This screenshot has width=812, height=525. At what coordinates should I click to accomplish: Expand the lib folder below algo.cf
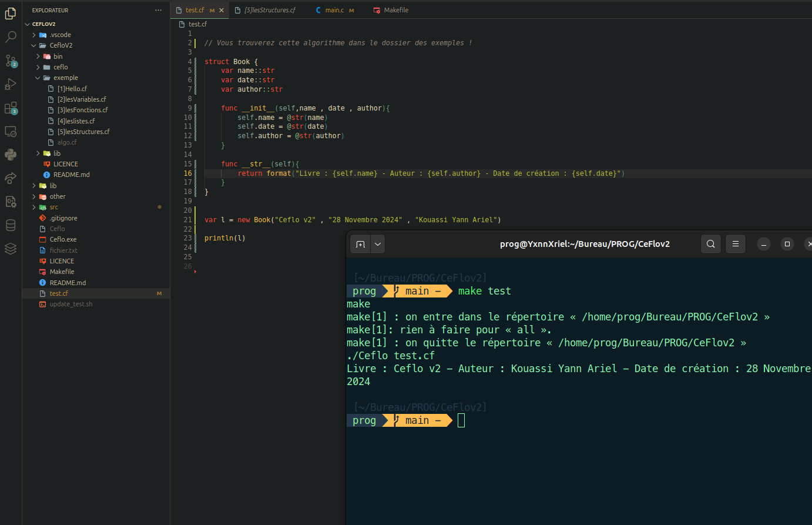tap(38, 153)
